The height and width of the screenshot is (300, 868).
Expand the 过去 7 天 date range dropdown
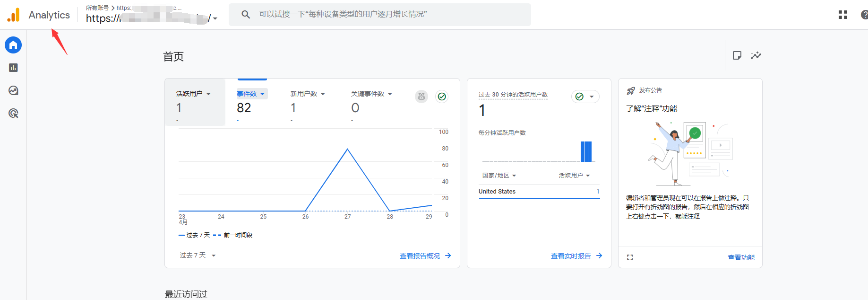coord(198,256)
